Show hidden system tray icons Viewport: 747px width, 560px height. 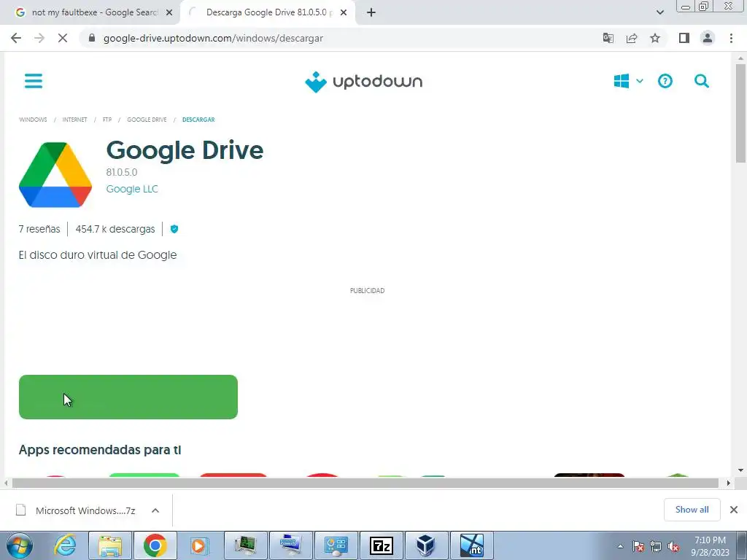click(x=620, y=546)
